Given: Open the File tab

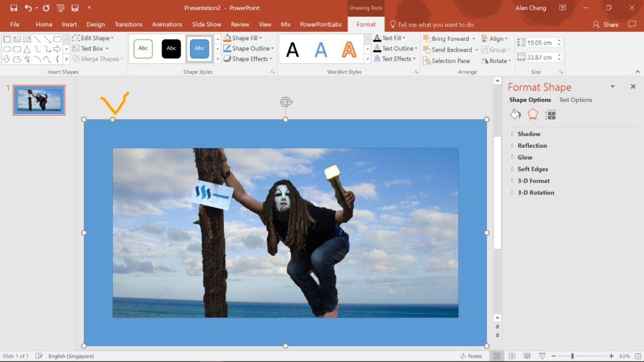Looking at the screenshot, I should click(x=15, y=24).
